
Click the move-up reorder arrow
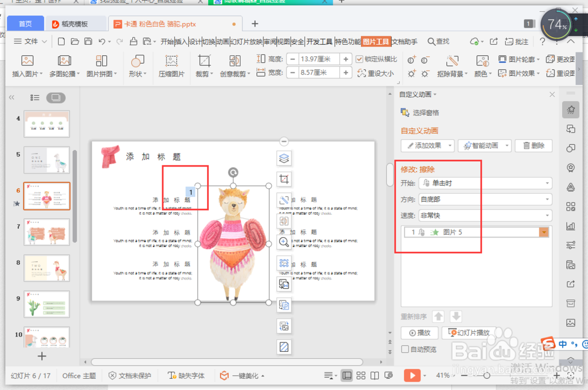click(438, 316)
